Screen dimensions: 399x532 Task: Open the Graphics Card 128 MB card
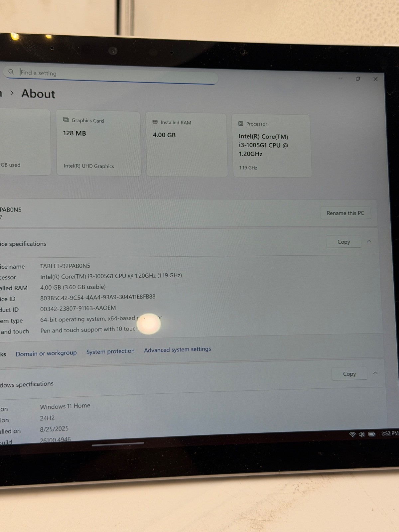tap(99, 143)
